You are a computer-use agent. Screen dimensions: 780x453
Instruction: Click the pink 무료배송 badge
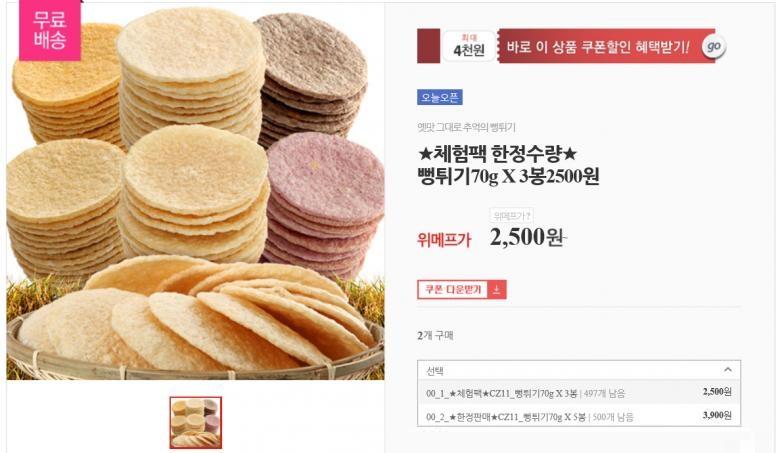point(50,30)
